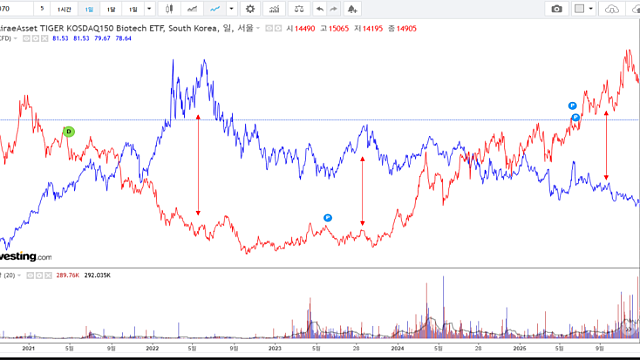Viewport: 640px width, 360px height.
Task: Open the indicators menu icon
Action: tap(274, 9)
